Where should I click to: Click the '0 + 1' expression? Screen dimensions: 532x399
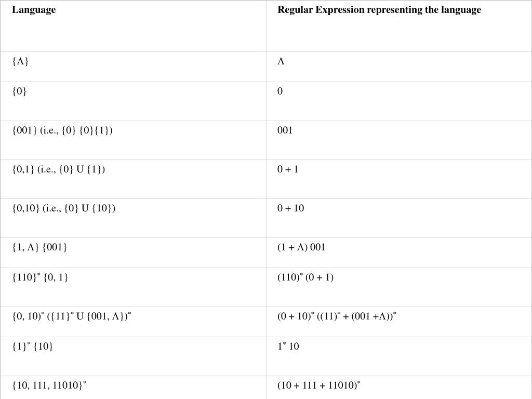[288, 169]
